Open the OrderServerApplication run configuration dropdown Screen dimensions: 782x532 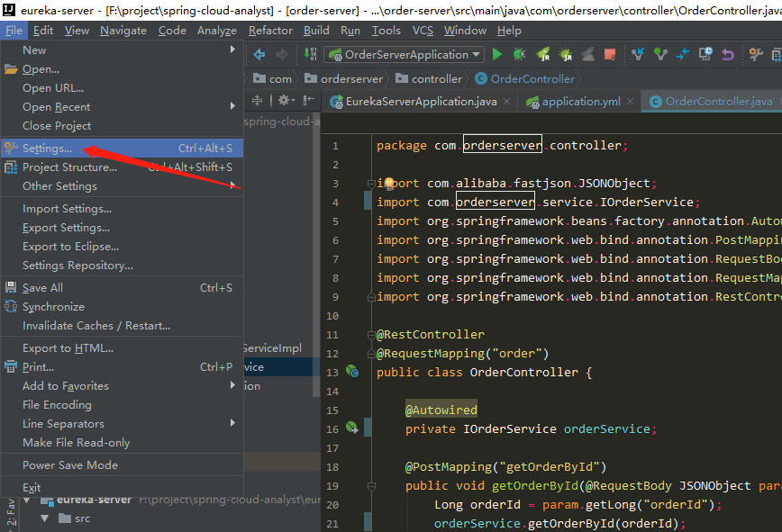(x=404, y=55)
